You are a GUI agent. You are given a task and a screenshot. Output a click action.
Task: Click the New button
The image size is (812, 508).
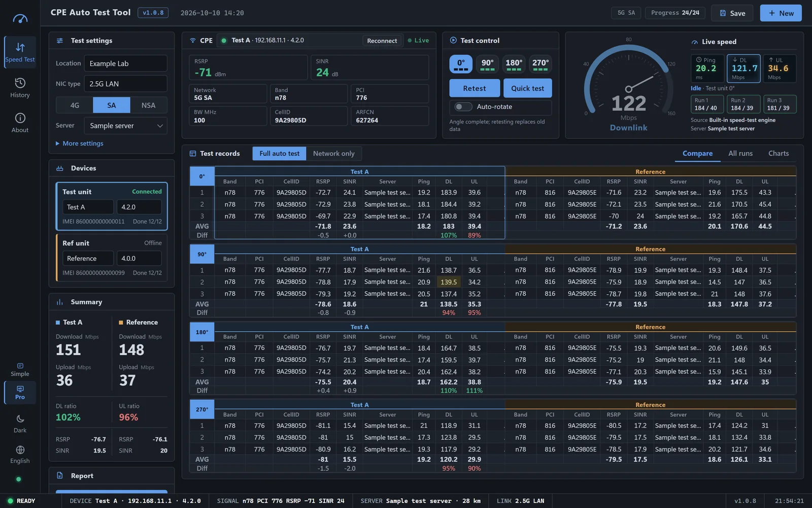click(781, 13)
